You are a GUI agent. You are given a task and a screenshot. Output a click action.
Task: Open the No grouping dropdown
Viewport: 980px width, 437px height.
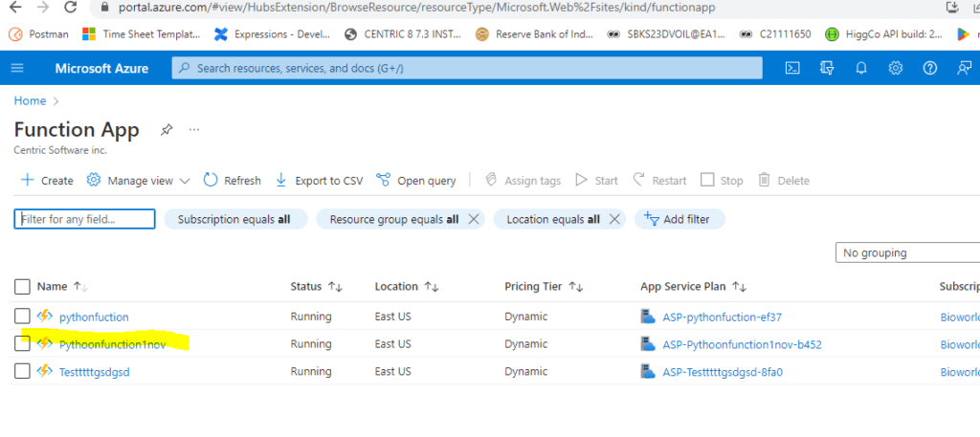point(907,252)
